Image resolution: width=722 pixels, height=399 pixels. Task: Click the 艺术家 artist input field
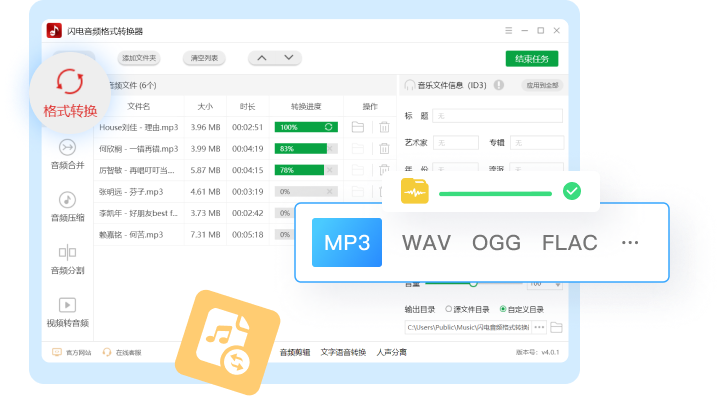coord(455,143)
